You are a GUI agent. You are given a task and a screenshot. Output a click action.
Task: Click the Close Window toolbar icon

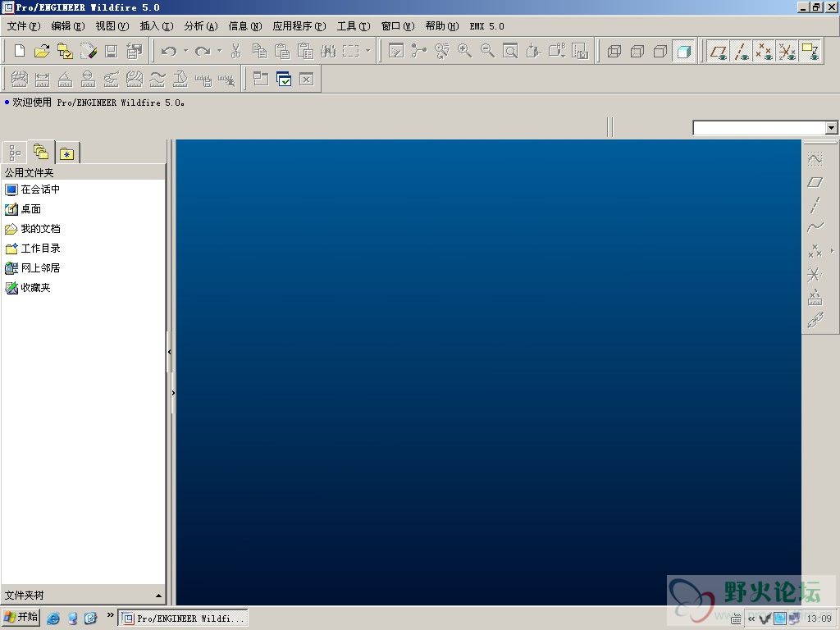tap(306, 80)
